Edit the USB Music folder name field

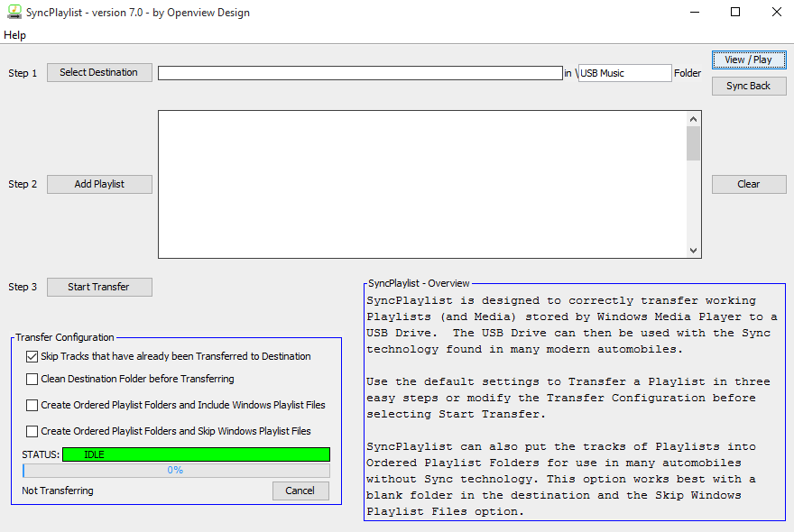click(624, 73)
